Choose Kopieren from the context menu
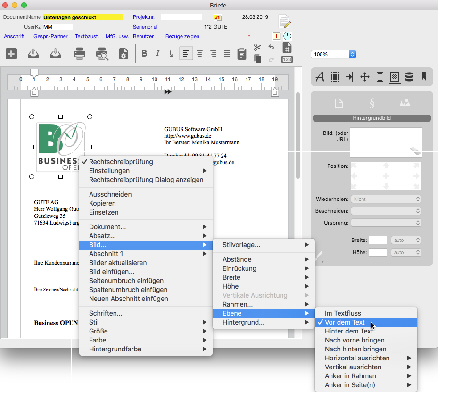The width and height of the screenshot is (453, 399). (146, 203)
